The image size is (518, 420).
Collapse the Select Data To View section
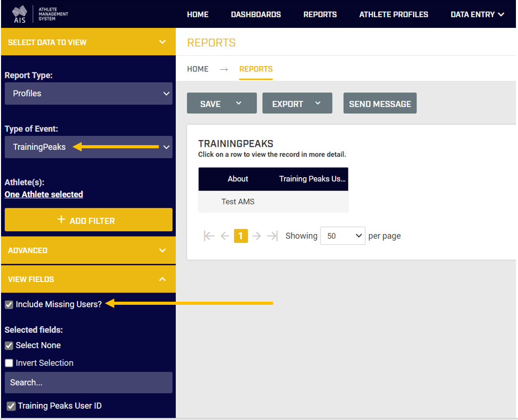click(x=88, y=42)
